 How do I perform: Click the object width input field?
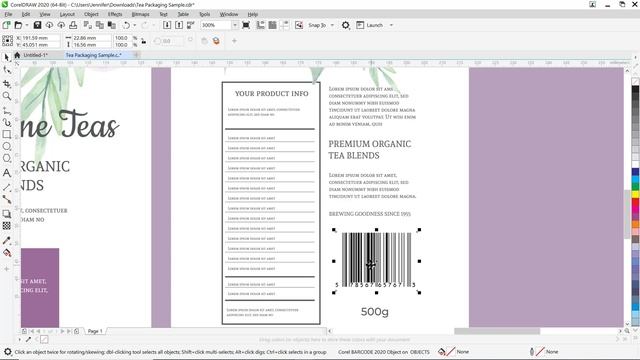[91, 38]
